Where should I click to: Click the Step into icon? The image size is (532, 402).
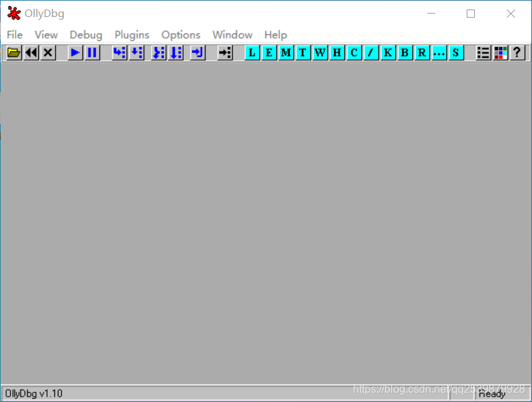(120, 52)
